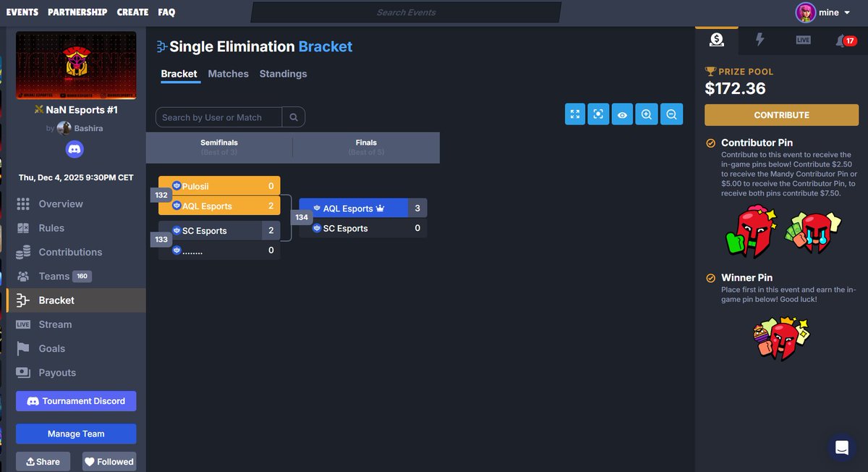
Task: Switch to the Standings tab
Action: (x=283, y=74)
